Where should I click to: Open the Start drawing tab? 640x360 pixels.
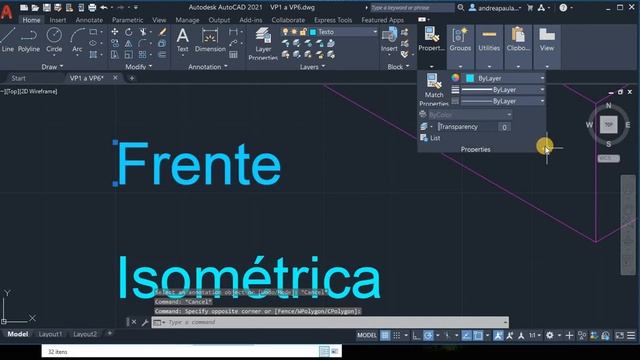pyautogui.click(x=18, y=78)
